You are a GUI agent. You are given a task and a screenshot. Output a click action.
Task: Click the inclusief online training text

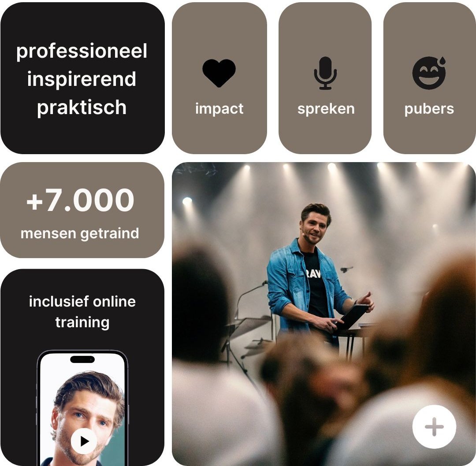[x=82, y=312]
